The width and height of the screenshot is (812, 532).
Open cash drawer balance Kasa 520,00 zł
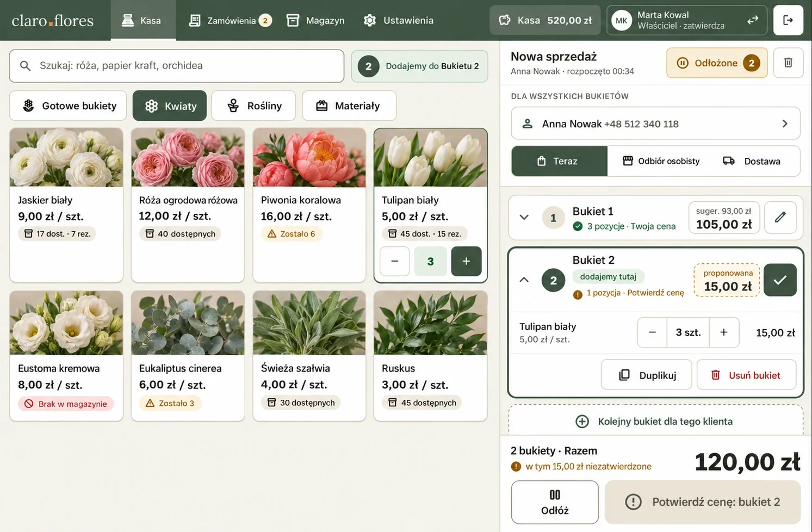pos(545,20)
